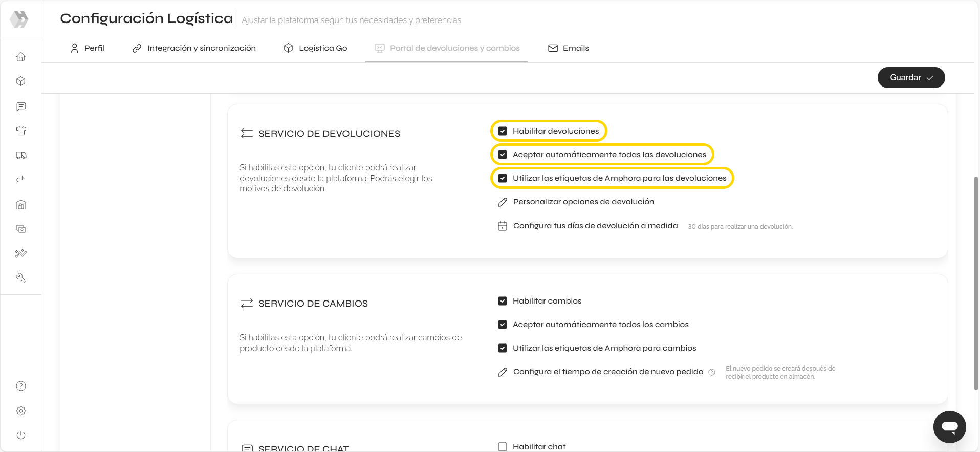Toggle Utilizar las etiquetas de Amphora para cambios

[x=503, y=348]
